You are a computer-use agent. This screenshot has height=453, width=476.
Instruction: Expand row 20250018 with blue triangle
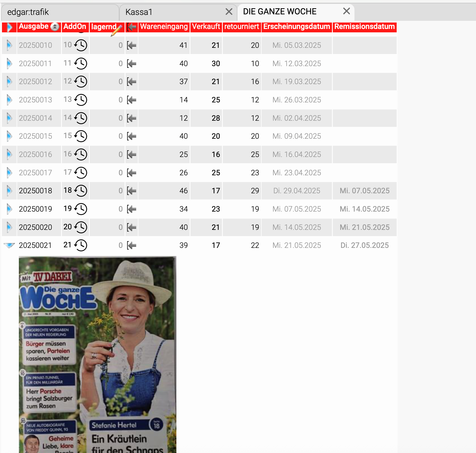pos(9,191)
